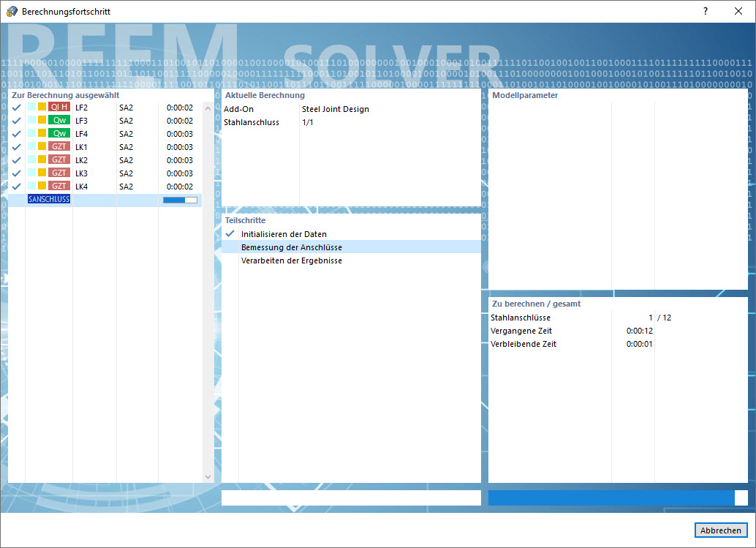756x548 pixels.
Task: Click time 0:00:02 in LF3 row
Action: click(x=180, y=121)
